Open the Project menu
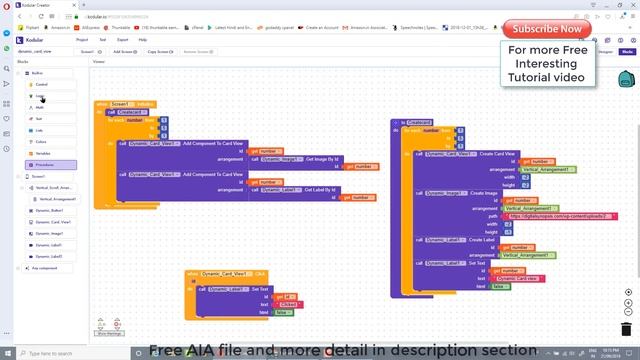The height and width of the screenshot is (360, 640). tap(82, 40)
